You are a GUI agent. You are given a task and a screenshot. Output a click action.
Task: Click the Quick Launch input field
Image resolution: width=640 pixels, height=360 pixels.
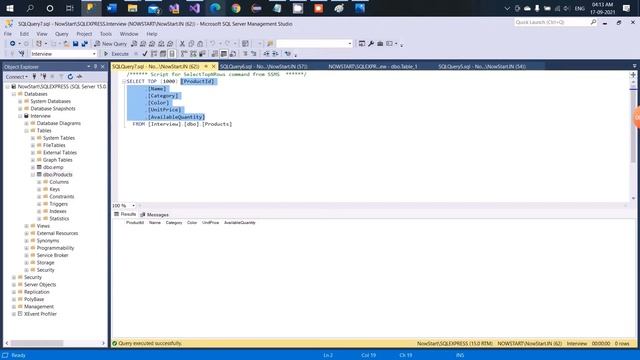click(551, 22)
